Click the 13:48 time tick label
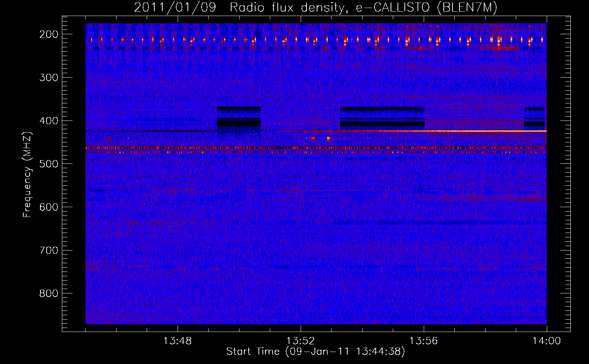The height and width of the screenshot is (364, 589). point(177,341)
